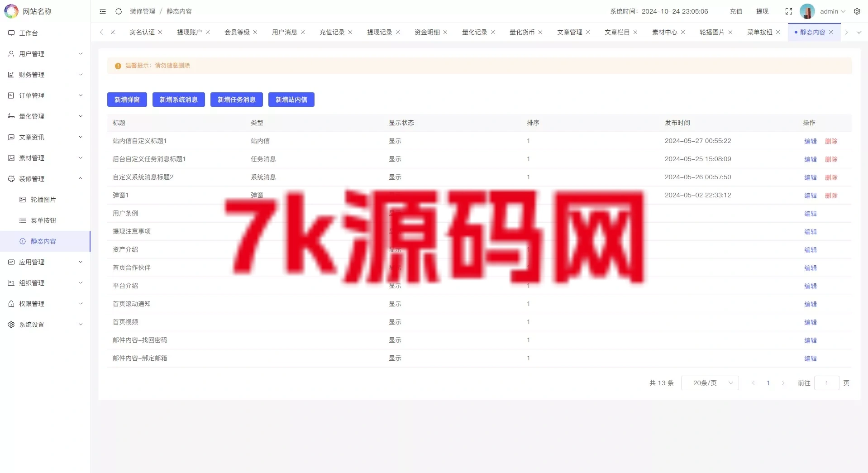Expand the 量化管理 sidebar menu
This screenshot has height=473, width=868.
click(45, 116)
